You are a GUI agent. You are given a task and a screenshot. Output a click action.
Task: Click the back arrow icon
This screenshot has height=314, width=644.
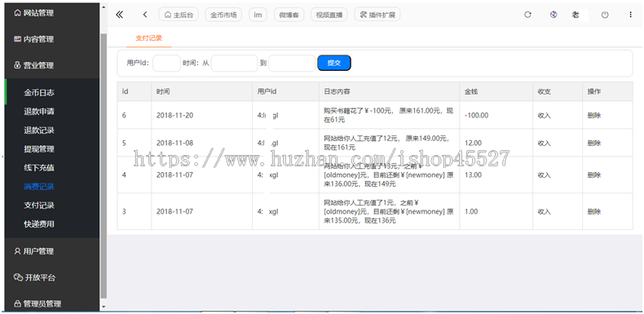(145, 15)
